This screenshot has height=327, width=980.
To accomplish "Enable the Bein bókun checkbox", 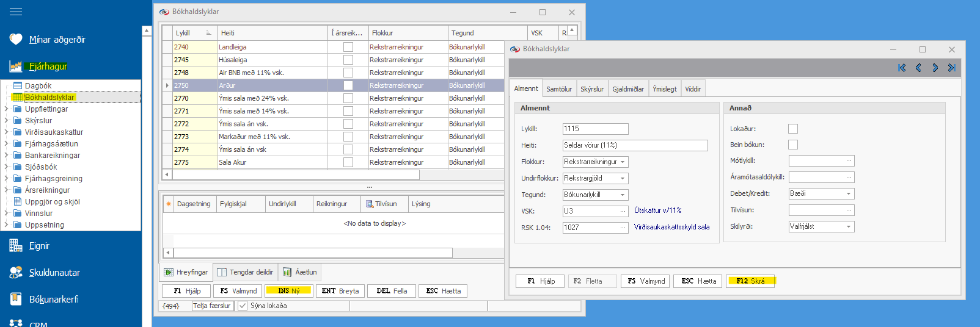I will 793,145.
